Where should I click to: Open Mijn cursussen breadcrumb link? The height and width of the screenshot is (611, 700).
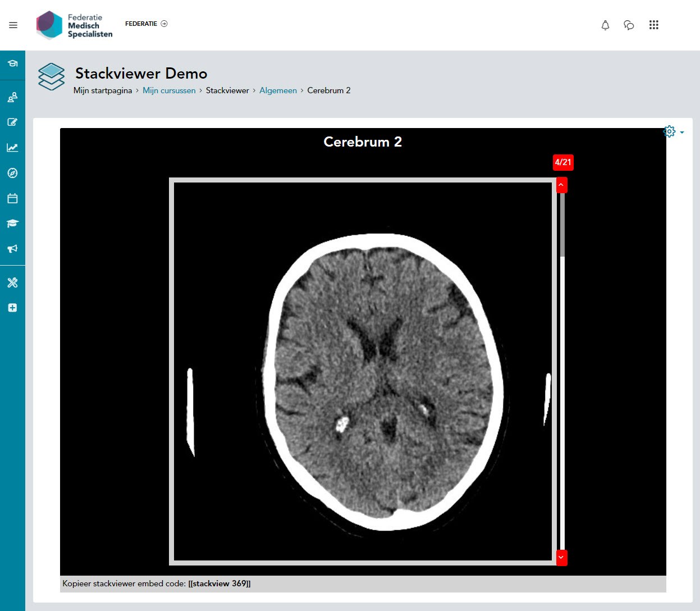(x=169, y=90)
